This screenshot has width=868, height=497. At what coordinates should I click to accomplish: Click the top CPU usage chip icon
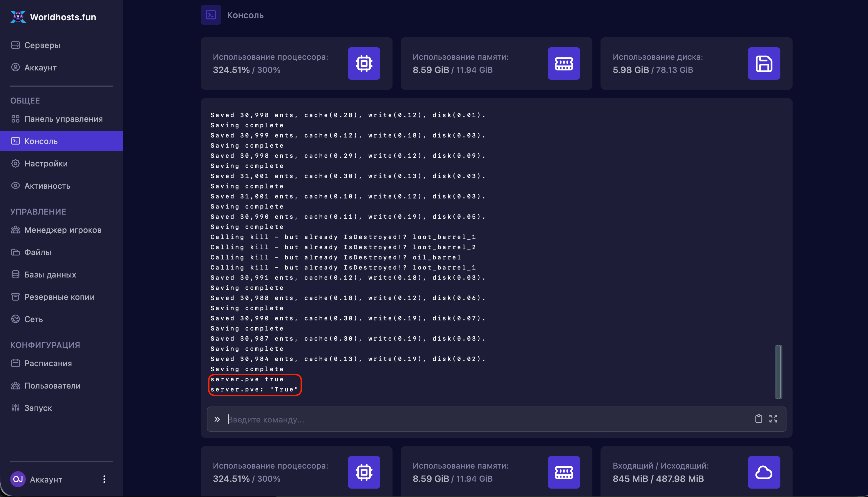364,64
